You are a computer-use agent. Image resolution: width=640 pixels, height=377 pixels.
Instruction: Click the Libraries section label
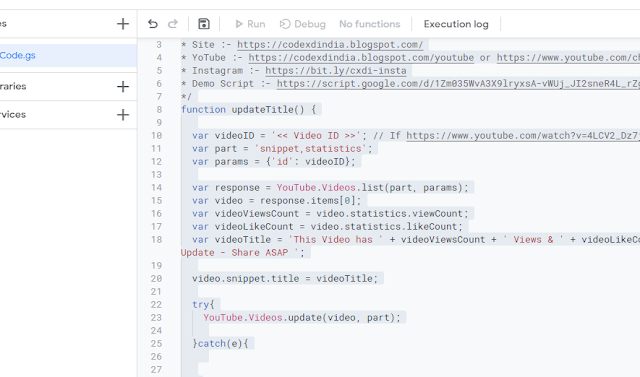pyautogui.click(x=13, y=86)
